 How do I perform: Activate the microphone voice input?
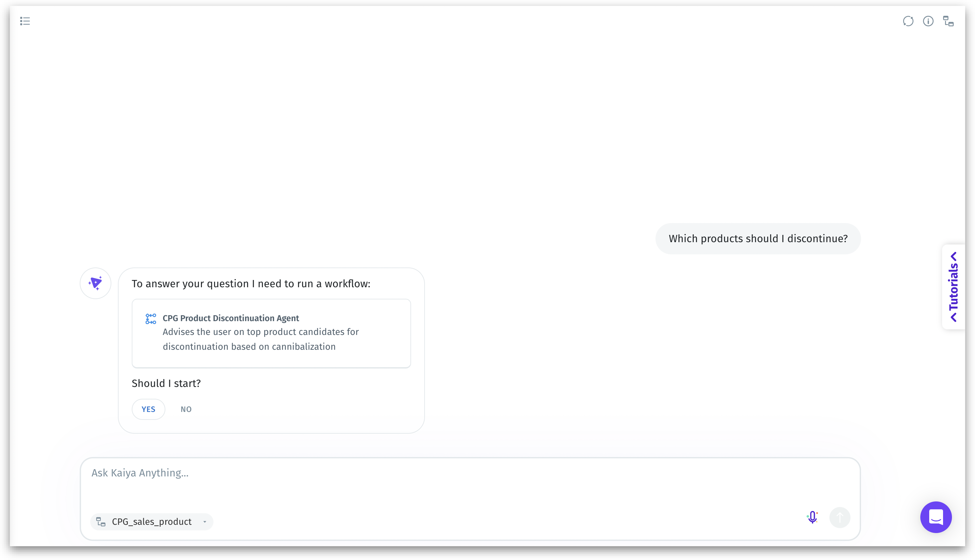[x=812, y=517]
